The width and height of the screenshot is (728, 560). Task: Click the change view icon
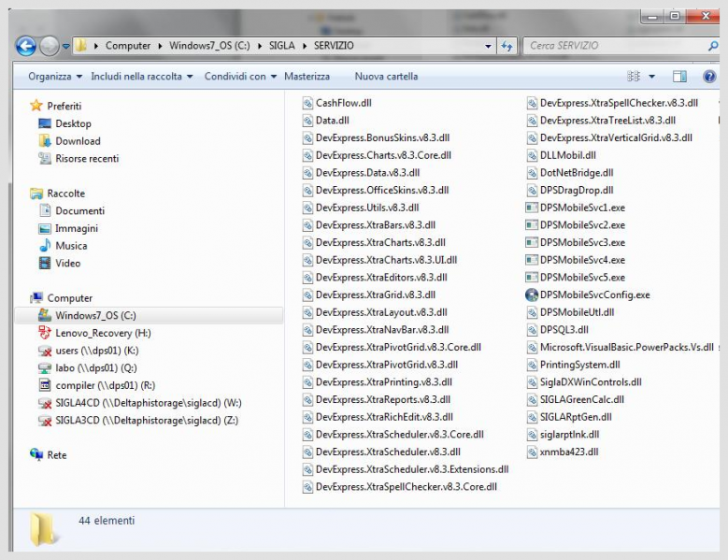634,76
